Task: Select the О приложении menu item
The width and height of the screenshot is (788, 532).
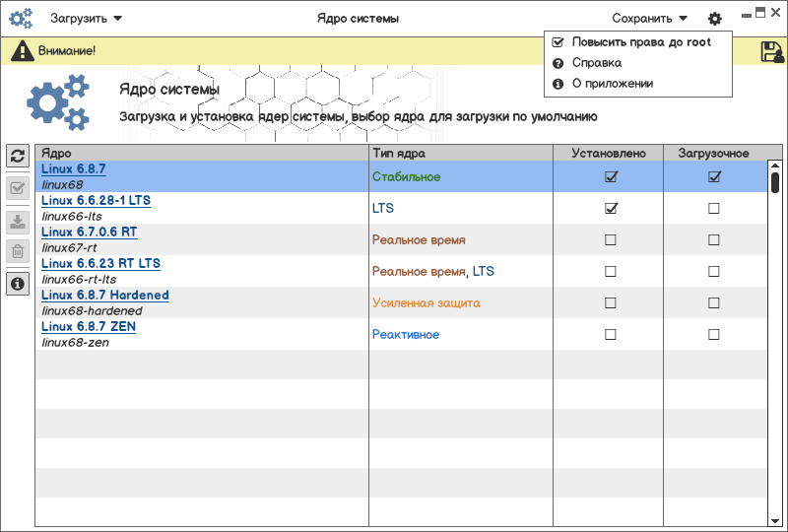Action: (612, 84)
